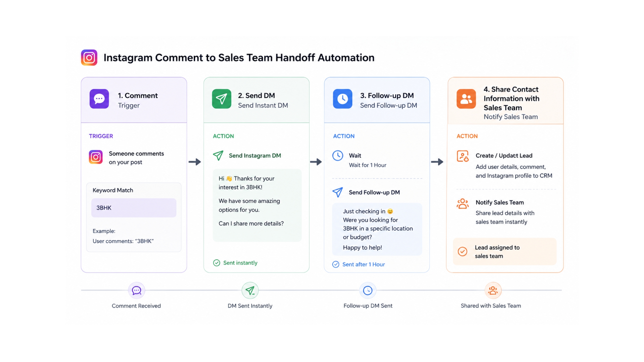Click the Sent instantly green check icon
The height and width of the screenshot is (362, 644).
tap(216, 263)
